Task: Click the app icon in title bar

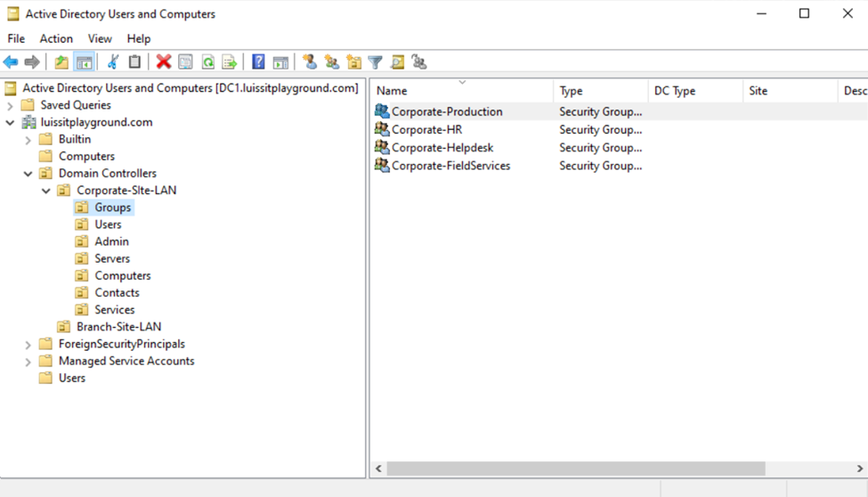Action: (x=12, y=14)
